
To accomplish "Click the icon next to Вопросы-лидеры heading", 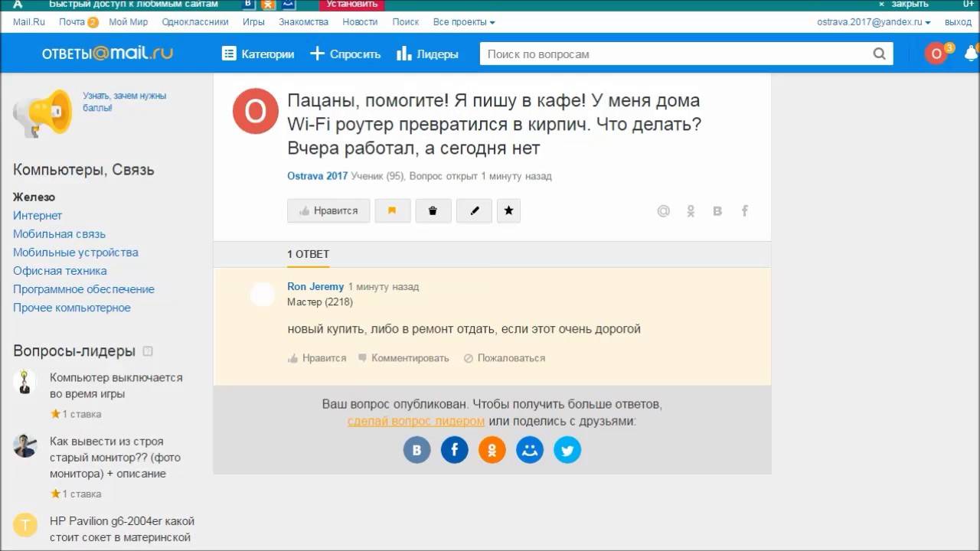I will (148, 351).
